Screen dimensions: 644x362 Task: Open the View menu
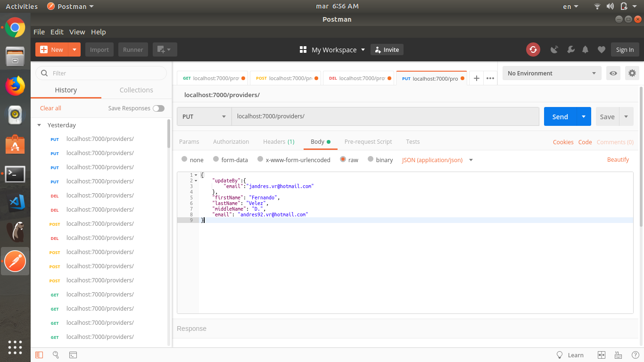click(77, 32)
